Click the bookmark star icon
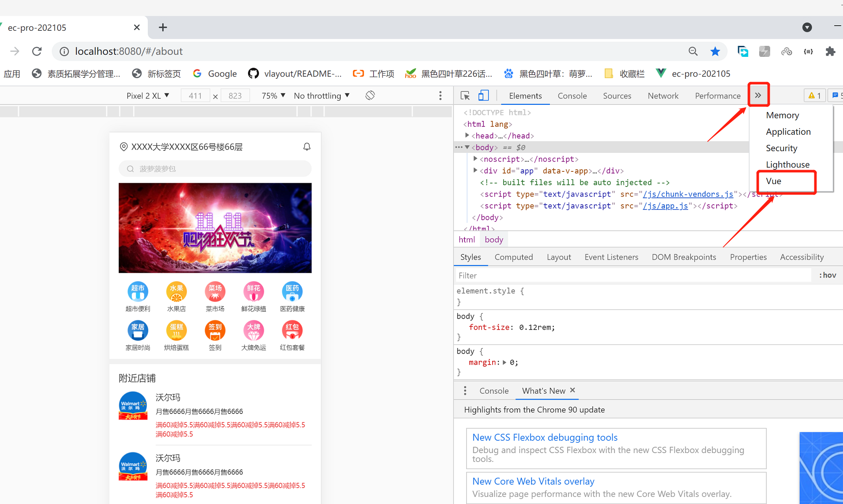The height and width of the screenshot is (504, 843). [715, 51]
